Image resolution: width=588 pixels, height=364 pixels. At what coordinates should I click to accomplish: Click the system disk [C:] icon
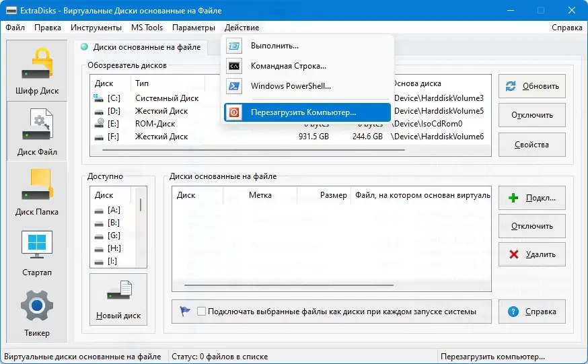tap(99, 98)
